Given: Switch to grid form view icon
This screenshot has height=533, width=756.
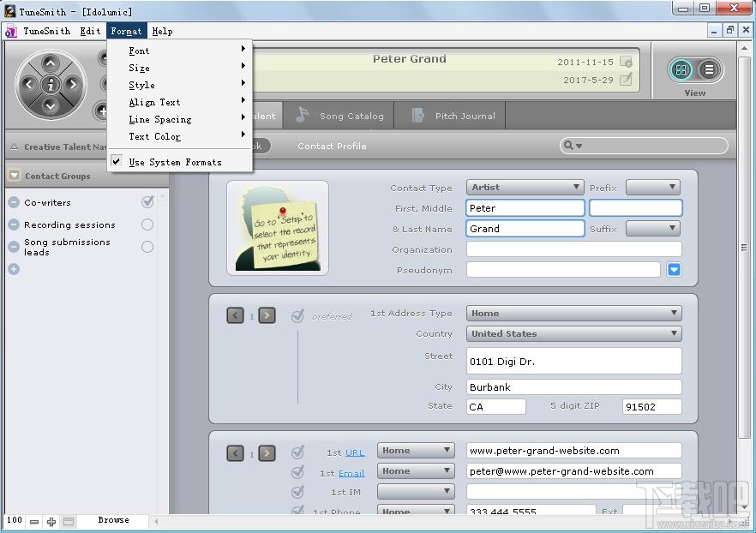Looking at the screenshot, I should click(x=681, y=70).
